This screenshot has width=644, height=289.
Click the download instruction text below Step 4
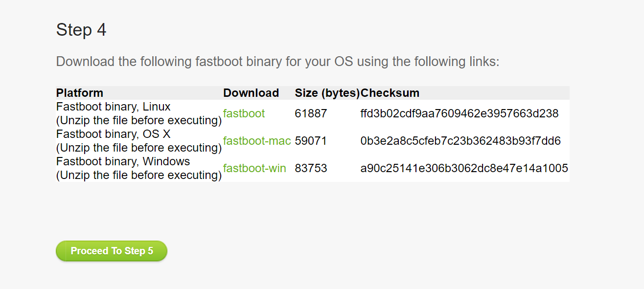(x=277, y=62)
